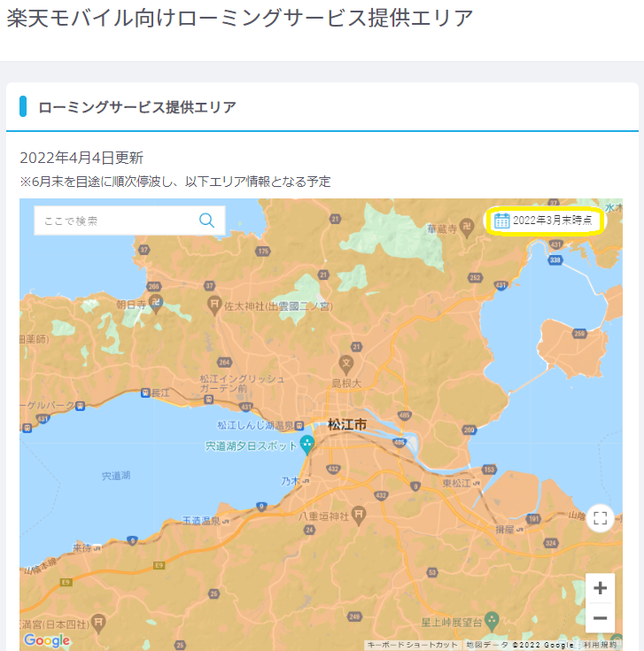
Task: Click the 来待 station label
Action: (81, 548)
